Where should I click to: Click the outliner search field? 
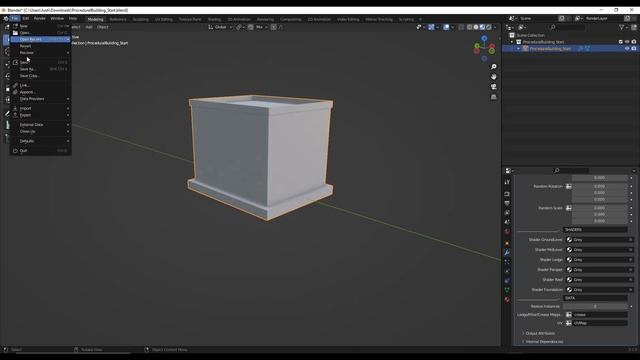(567, 27)
